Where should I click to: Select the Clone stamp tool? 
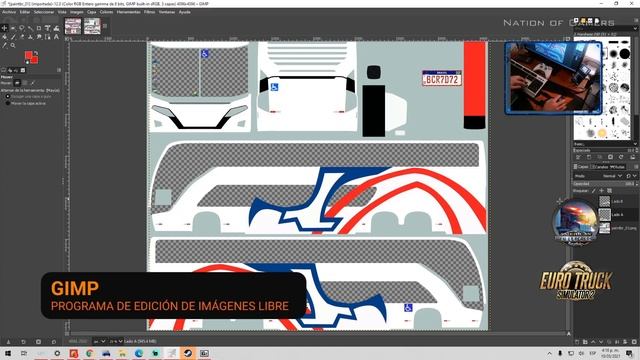point(30,37)
